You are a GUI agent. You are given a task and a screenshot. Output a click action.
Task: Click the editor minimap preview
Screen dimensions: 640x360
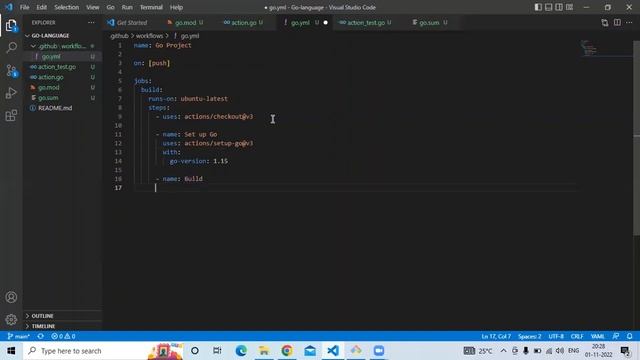coord(589,48)
